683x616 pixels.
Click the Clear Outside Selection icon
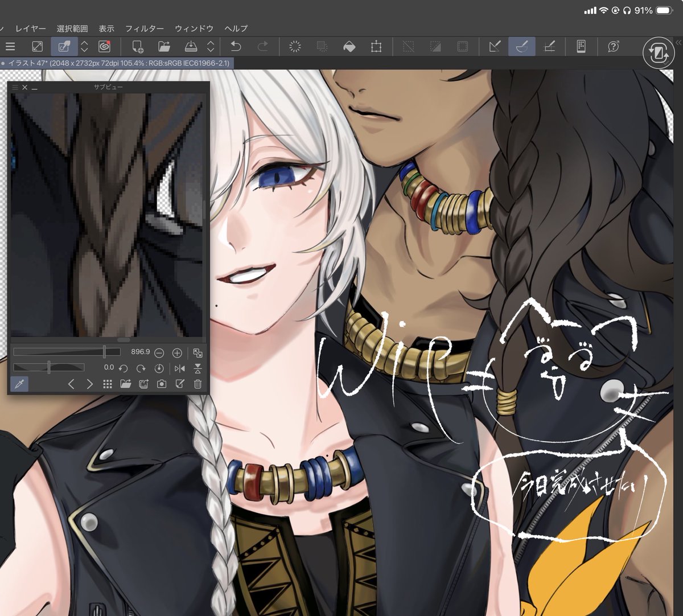322,47
